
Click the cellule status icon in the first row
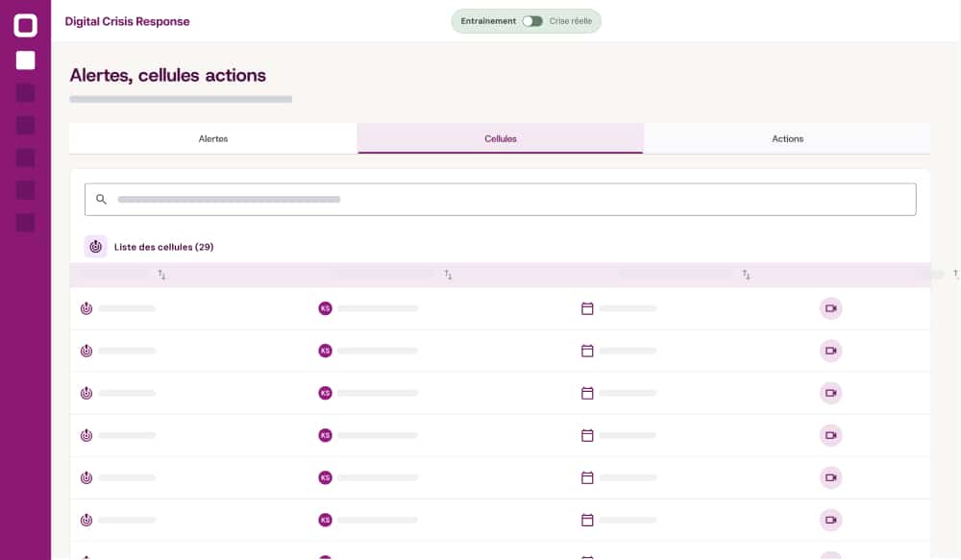pos(86,308)
